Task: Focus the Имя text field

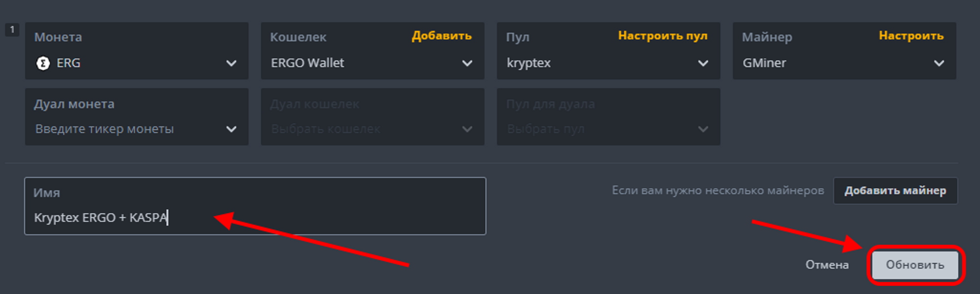Action: [255, 206]
